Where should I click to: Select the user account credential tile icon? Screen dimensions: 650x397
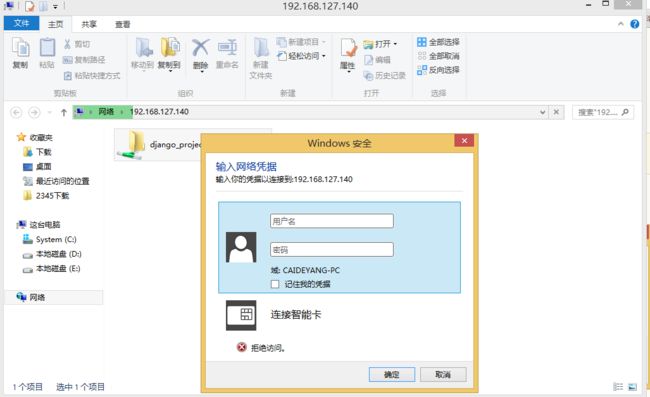[241, 247]
